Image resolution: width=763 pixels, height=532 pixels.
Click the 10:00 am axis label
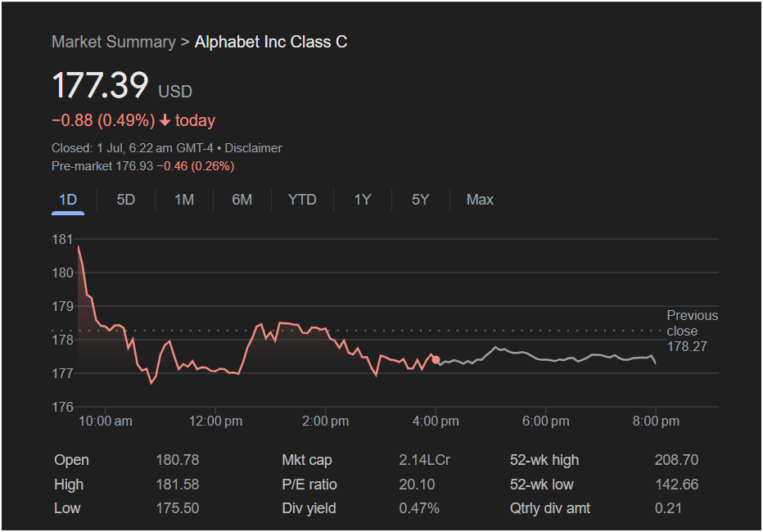(x=105, y=422)
